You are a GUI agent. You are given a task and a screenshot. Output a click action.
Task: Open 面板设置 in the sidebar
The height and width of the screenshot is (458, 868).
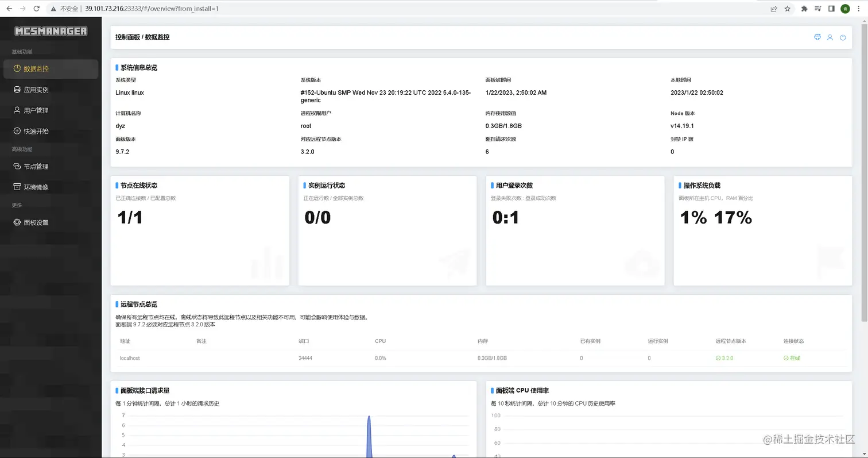[51, 222]
